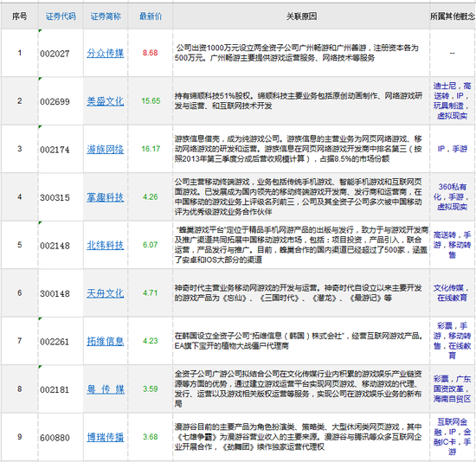Sort by 证券代码 column header
476x462 pixels.
(61, 16)
